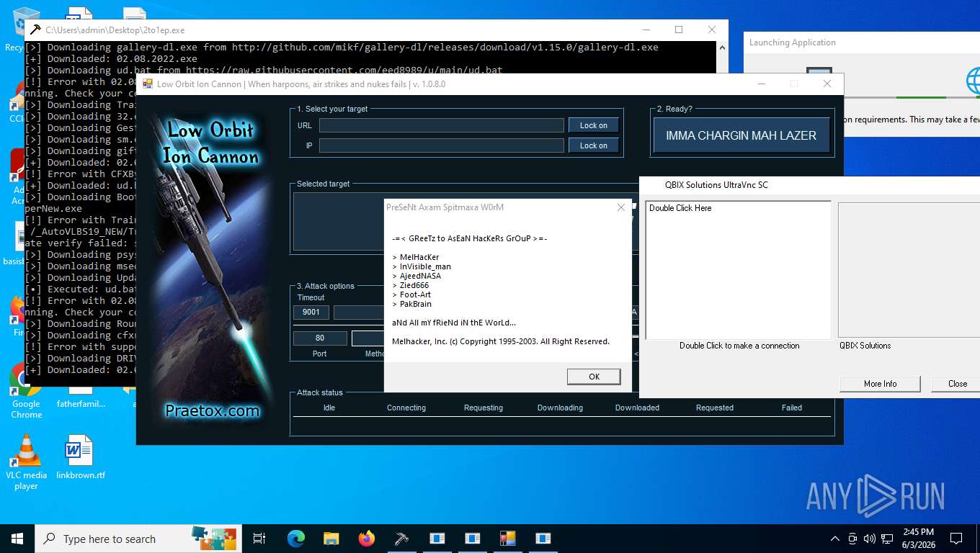Viewport: 980px width, 553px height.
Task: Maximize the 2to1ep.exe console window
Action: (x=678, y=30)
